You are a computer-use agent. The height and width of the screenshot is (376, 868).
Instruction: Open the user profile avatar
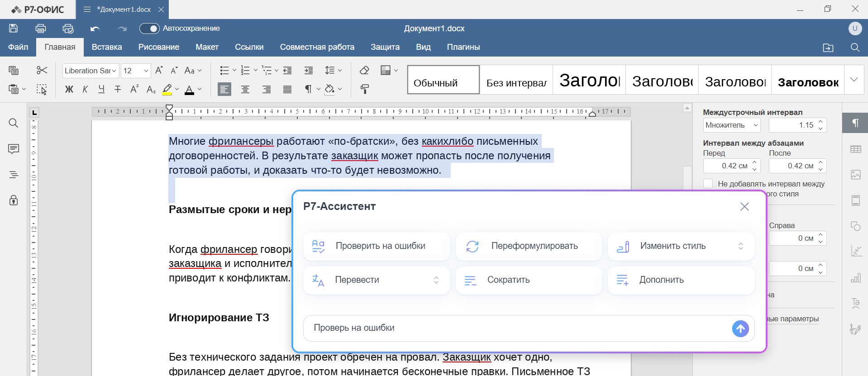click(855, 28)
